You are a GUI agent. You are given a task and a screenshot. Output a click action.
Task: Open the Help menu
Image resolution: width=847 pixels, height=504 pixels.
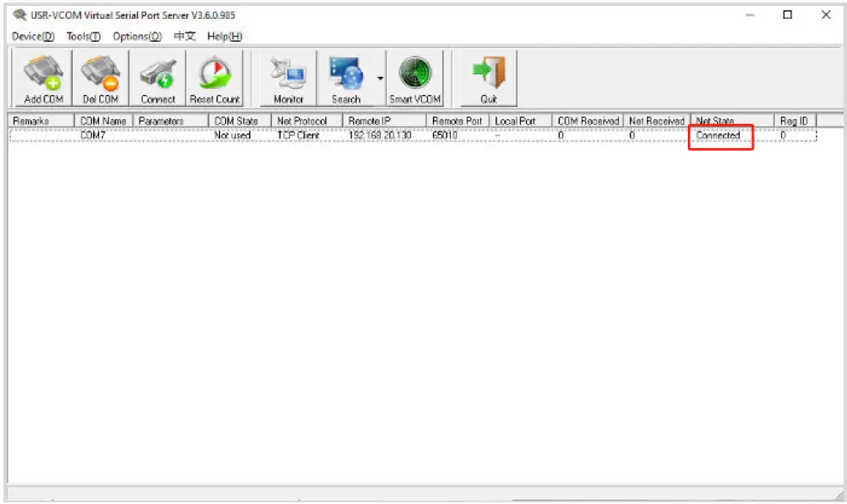point(224,36)
